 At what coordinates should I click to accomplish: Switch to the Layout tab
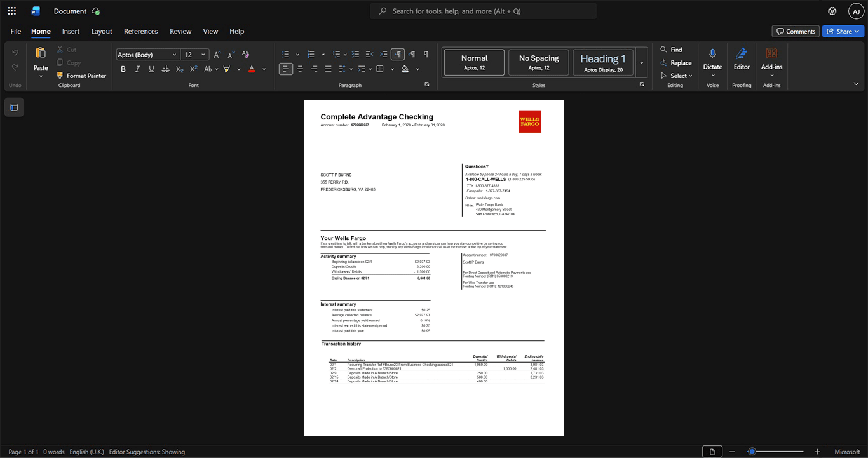[x=102, y=31]
